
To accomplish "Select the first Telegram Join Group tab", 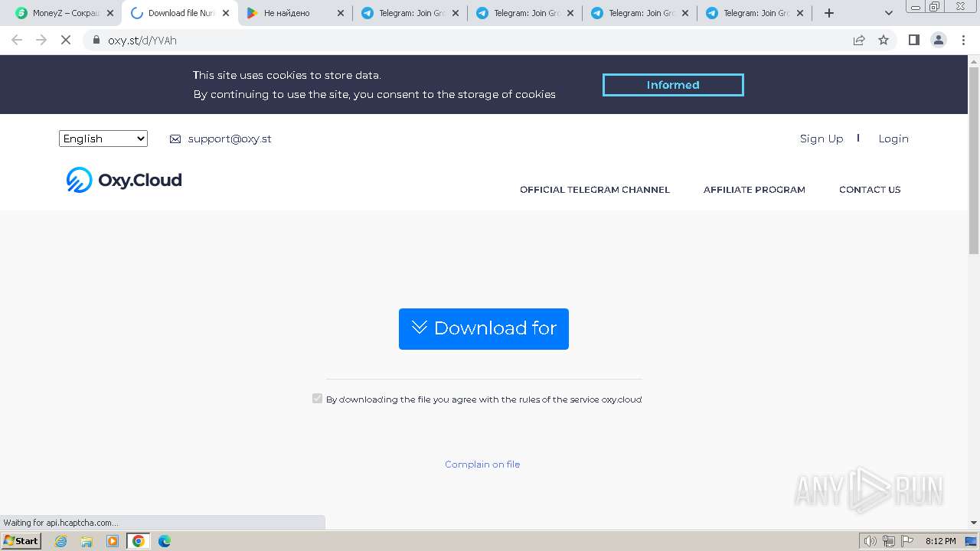I will click(x=410, y=13).
